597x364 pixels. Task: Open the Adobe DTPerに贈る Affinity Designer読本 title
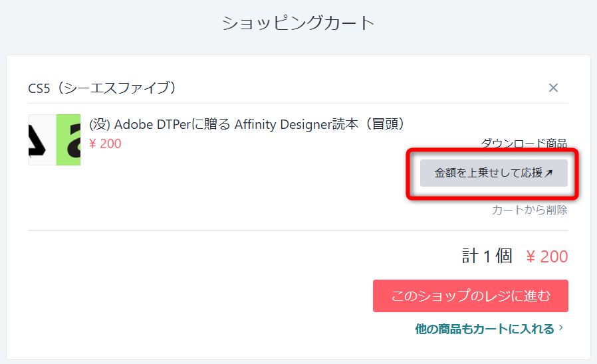pyautogui.click(x=247, y=125)
